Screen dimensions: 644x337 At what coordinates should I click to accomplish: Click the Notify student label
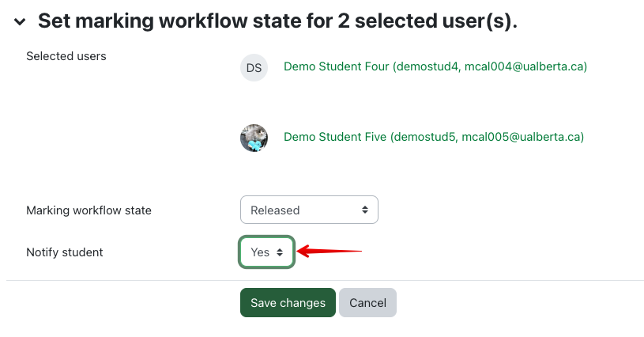click(x=65, y=252)
